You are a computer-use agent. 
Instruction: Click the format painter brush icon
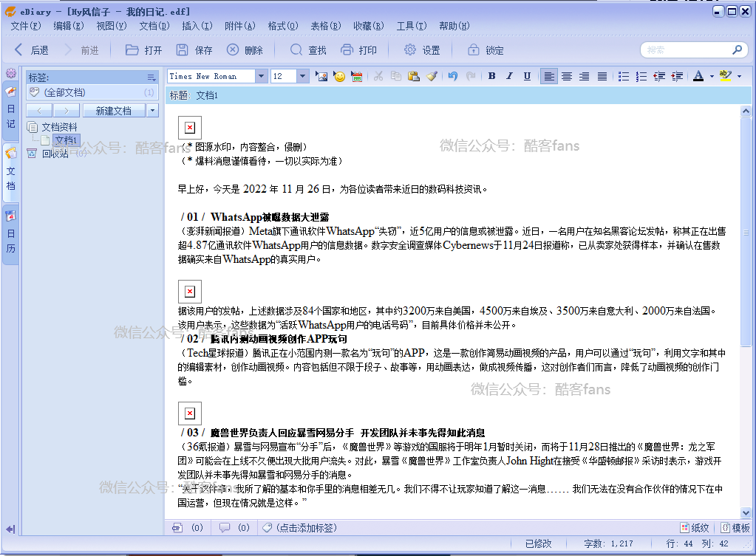coord(432,76)
